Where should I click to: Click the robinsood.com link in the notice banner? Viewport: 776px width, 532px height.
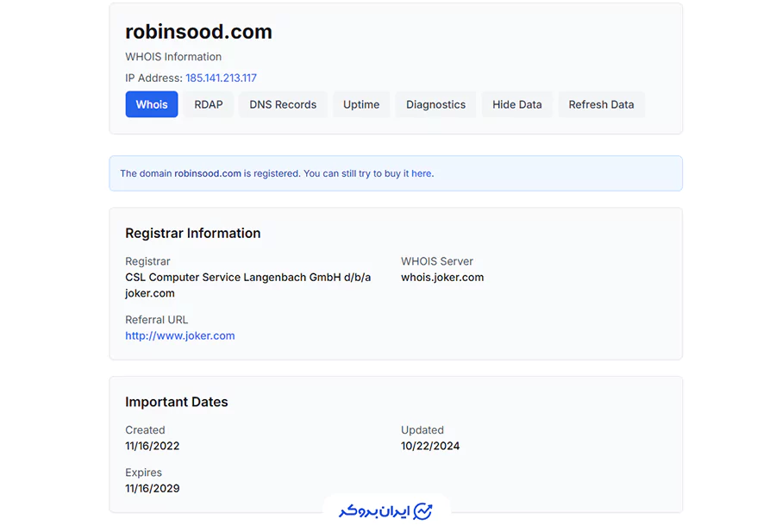[x=208, y=173]
